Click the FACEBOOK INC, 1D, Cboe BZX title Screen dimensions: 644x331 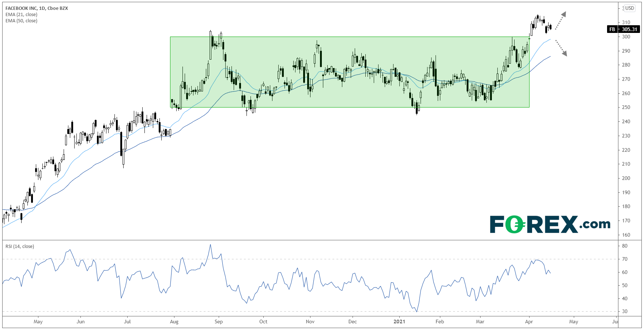coord(37,8)
